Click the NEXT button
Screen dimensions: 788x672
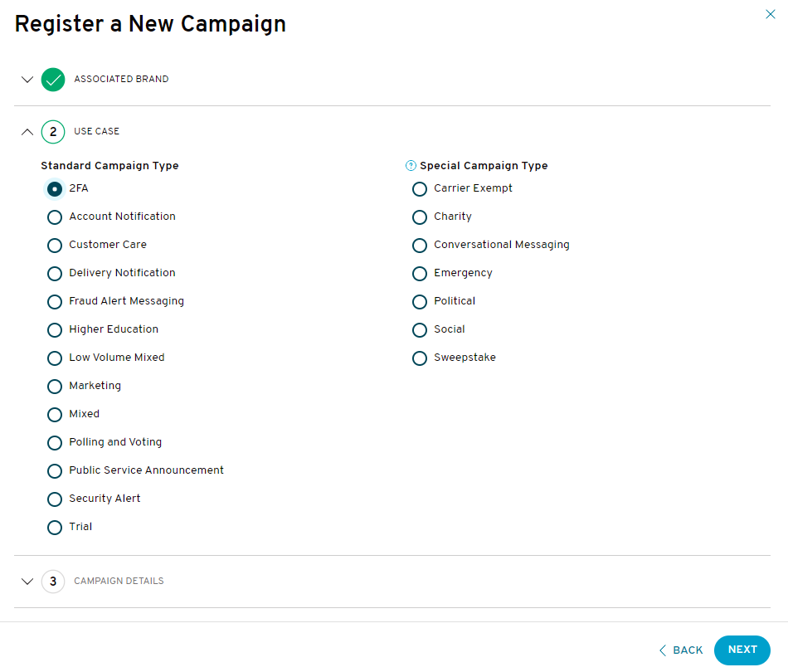742,650
